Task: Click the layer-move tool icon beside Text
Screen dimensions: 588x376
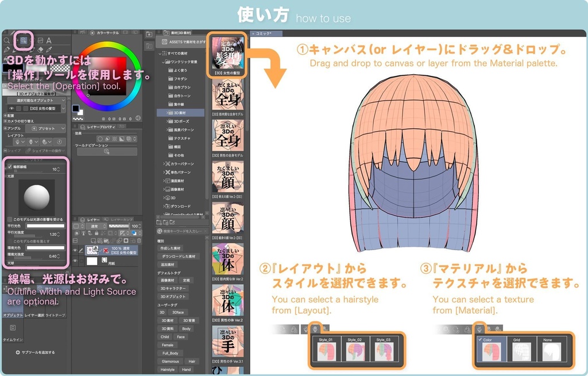Action: click(x=40, y=41)
